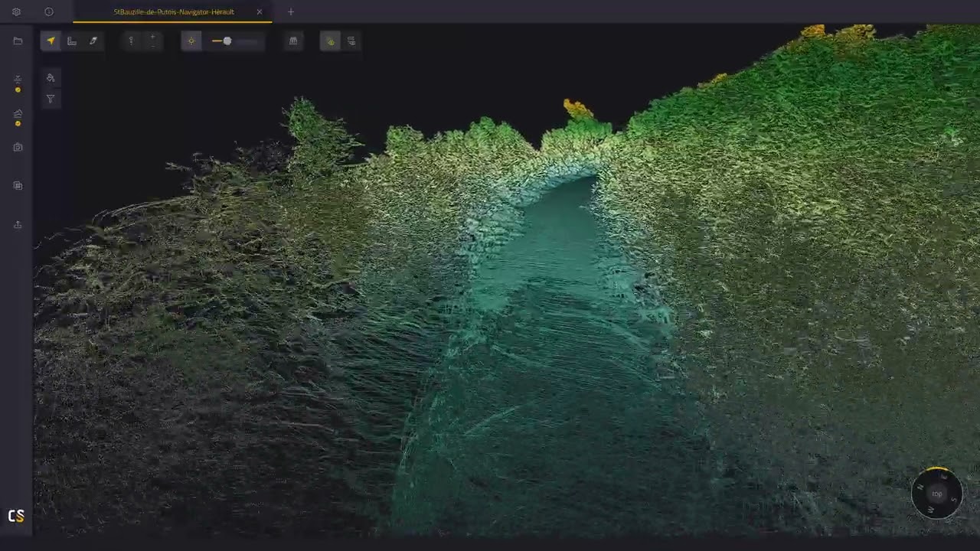Click the info icon in title bar
The width and height of the screenshot is (980, 551).
click(49, 12)
